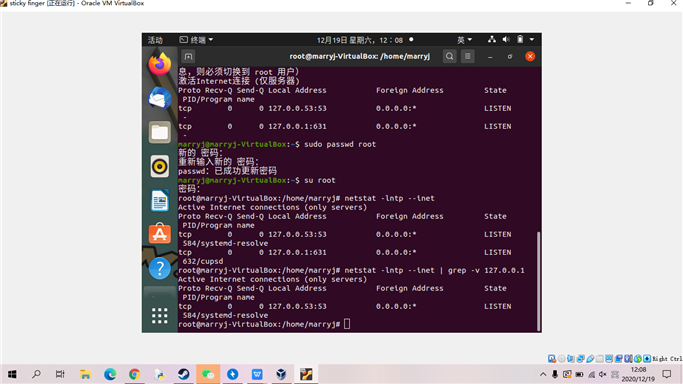683x384 pixels.
Task: Open File Explorer from the taskbar
Action: coord(85,374)
